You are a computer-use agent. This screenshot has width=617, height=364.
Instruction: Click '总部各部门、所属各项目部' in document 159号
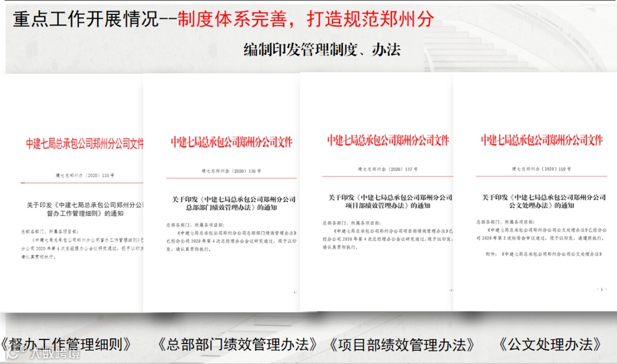pyautogui.click(x=506, y=222)
